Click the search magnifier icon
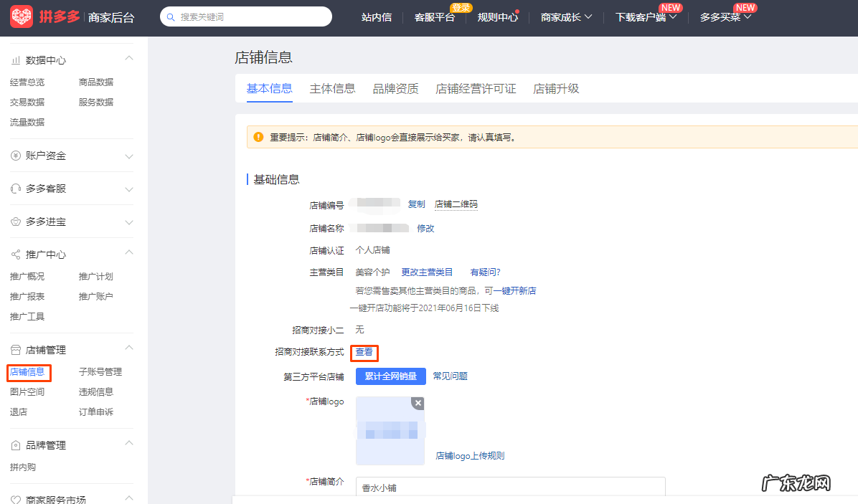Viewport: 858px width, 504px height. point(170,16)
